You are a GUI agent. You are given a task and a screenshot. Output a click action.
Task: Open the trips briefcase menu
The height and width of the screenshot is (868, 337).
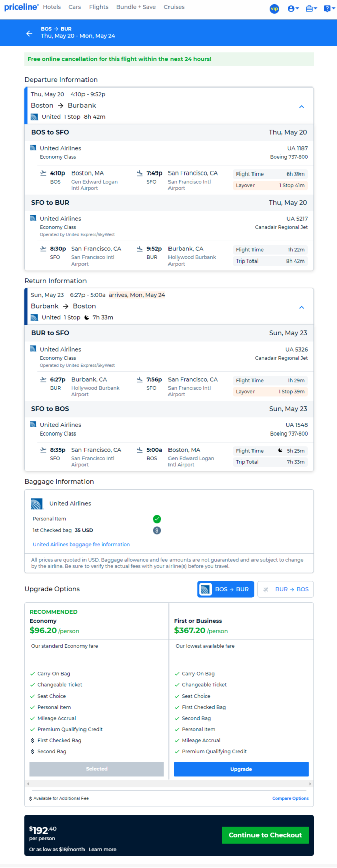click(311, 8)
